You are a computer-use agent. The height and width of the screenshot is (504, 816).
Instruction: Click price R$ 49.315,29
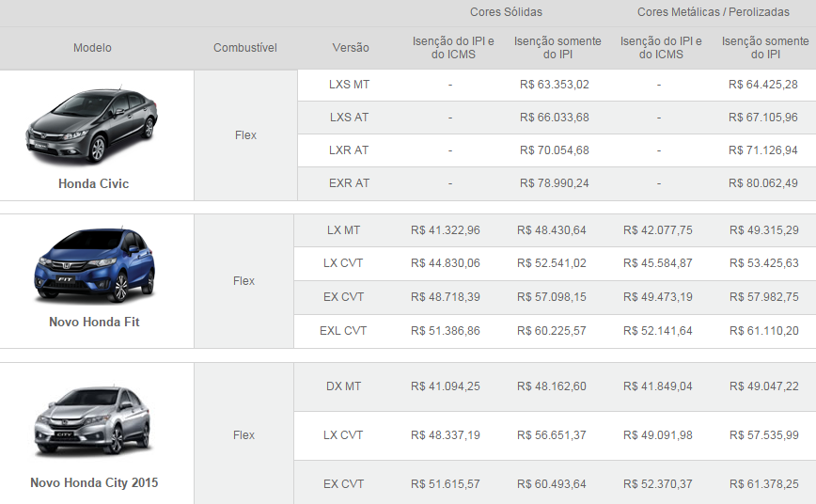[x=764, y=230]
